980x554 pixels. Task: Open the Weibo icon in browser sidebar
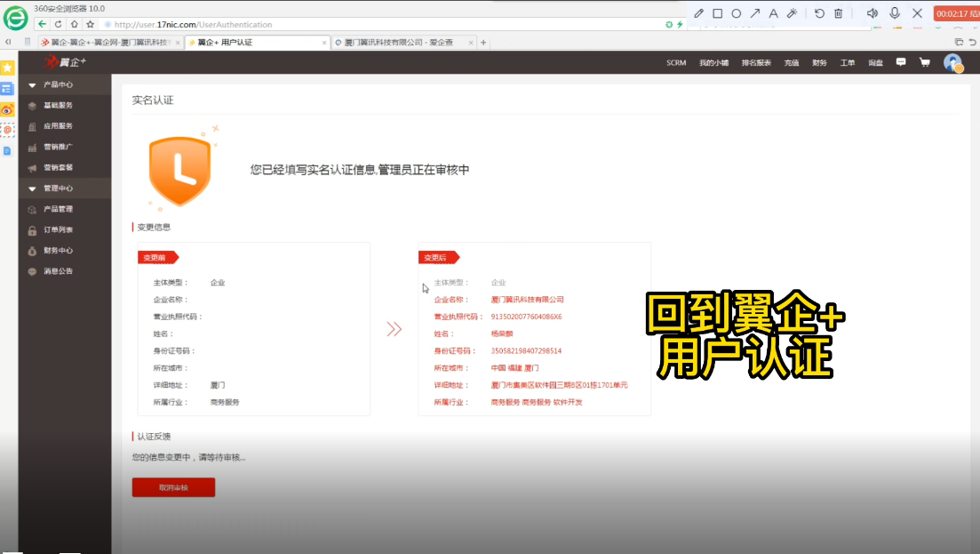(x=7, y=110)
